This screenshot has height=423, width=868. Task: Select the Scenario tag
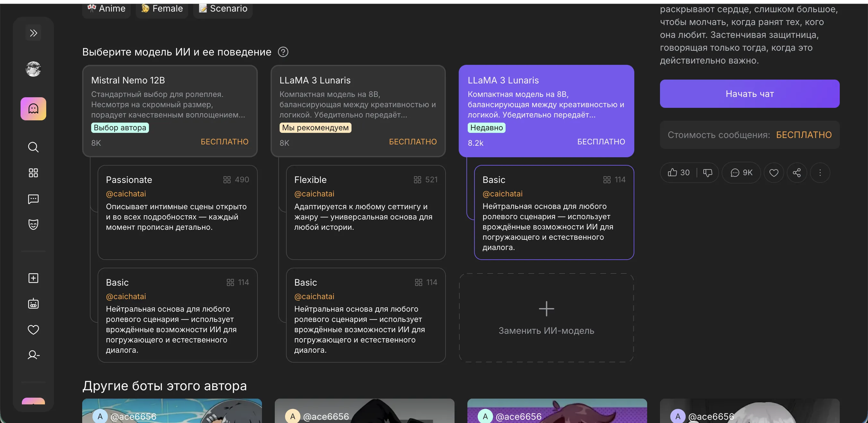coord(223,9)
